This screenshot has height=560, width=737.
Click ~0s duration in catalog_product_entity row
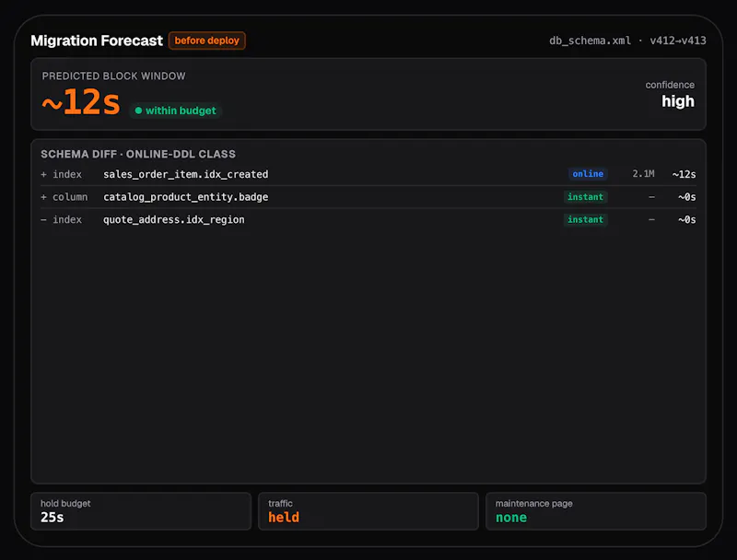pyautogui.click(x=686, y=197)
